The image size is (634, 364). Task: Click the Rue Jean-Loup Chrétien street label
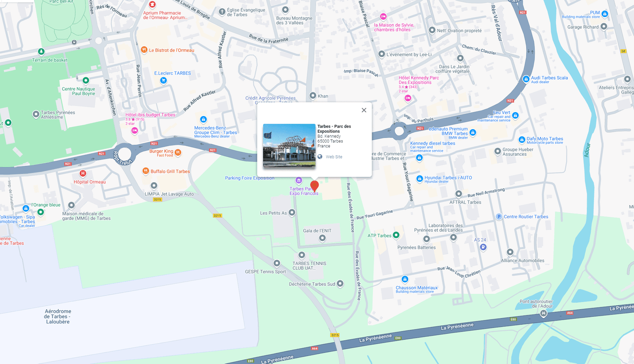tap(459, 271)
